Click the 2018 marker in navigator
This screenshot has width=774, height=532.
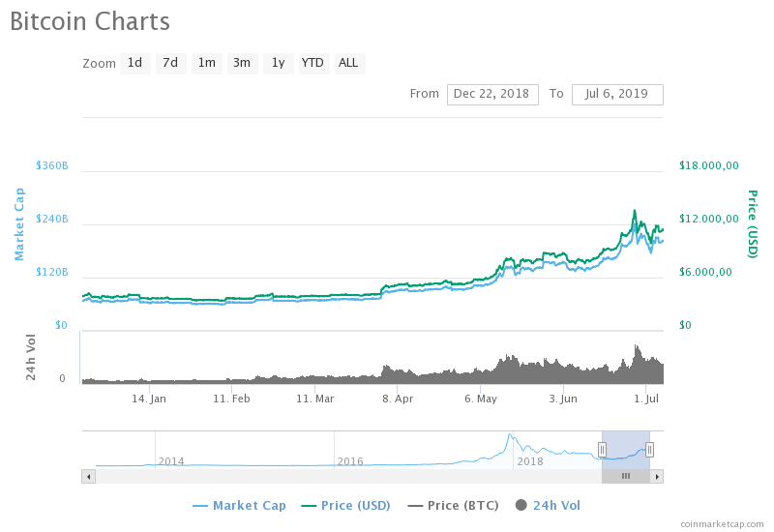[529, 461]
